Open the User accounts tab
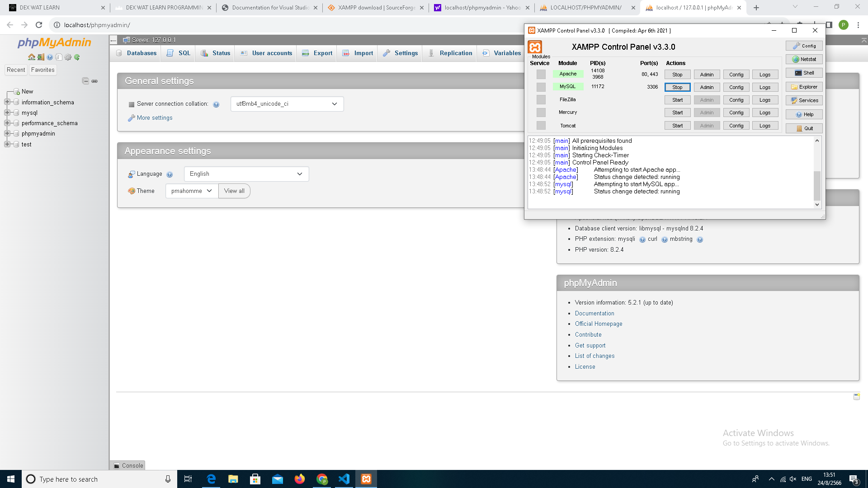This screenshot has width=868, height=488. 266,53
